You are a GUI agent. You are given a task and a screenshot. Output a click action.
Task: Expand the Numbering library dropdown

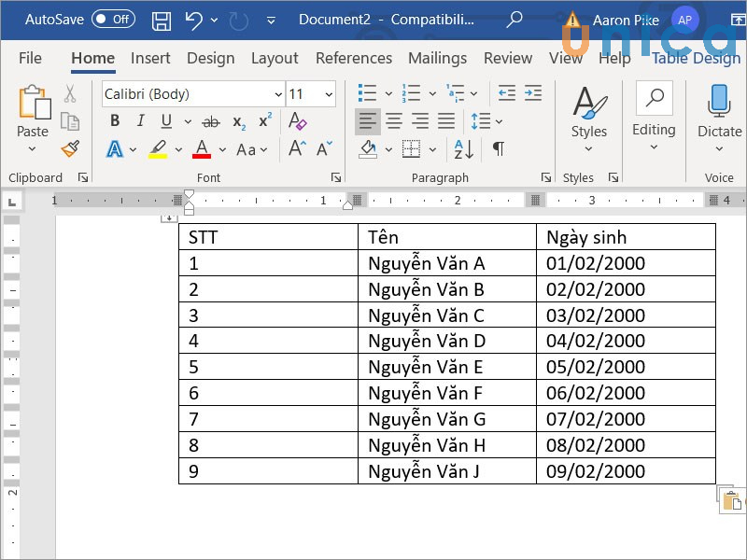pyautogui.click(x=432, y=94)
